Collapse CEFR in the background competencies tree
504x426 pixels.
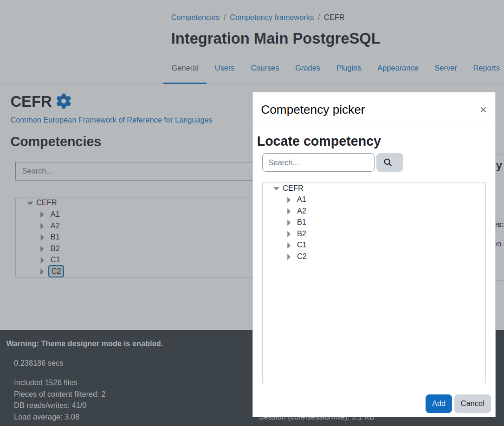coord(30,203)
